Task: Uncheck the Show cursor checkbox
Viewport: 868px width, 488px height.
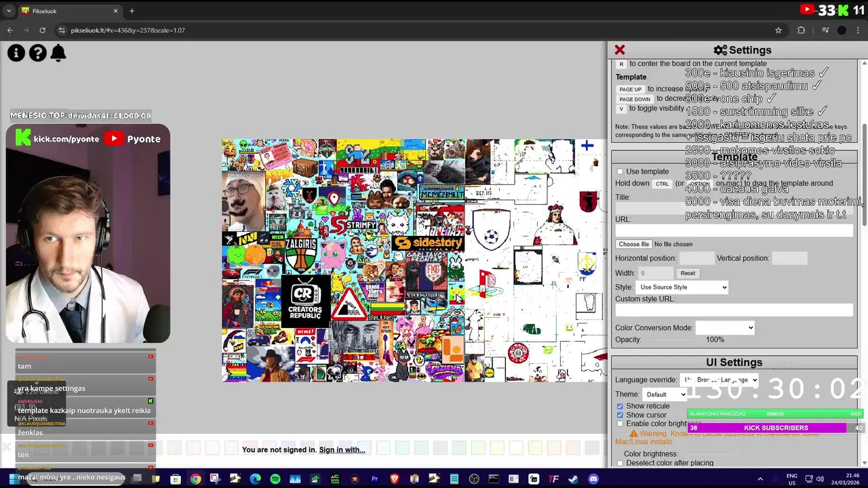Action: coord(620,415)
